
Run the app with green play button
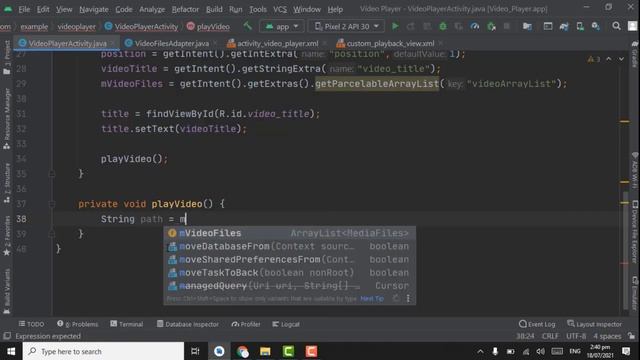tap(395, 27)
